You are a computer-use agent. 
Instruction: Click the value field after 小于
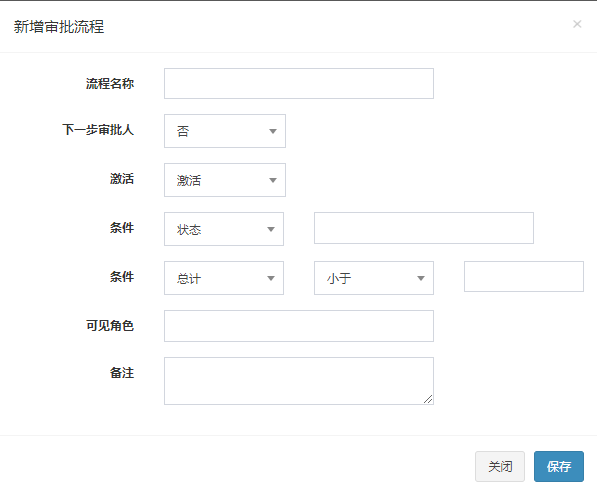[x=524, y=276]
